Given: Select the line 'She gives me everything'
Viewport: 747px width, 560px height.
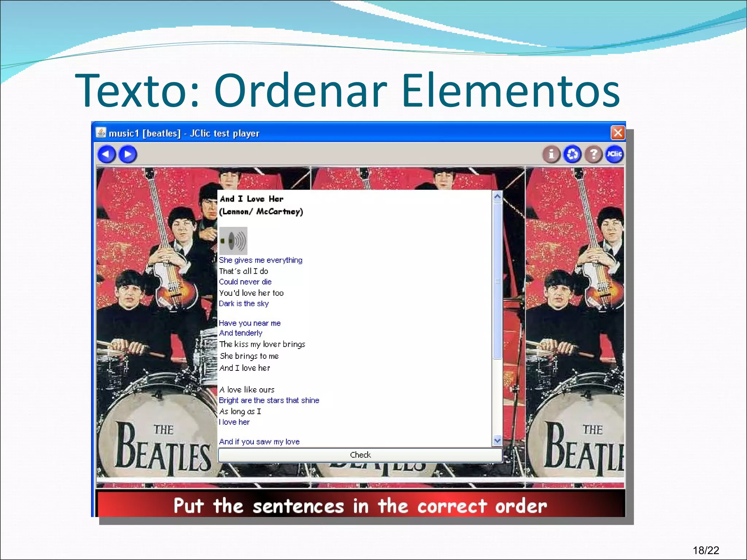Looking at the screenshot, I should 260,260.
